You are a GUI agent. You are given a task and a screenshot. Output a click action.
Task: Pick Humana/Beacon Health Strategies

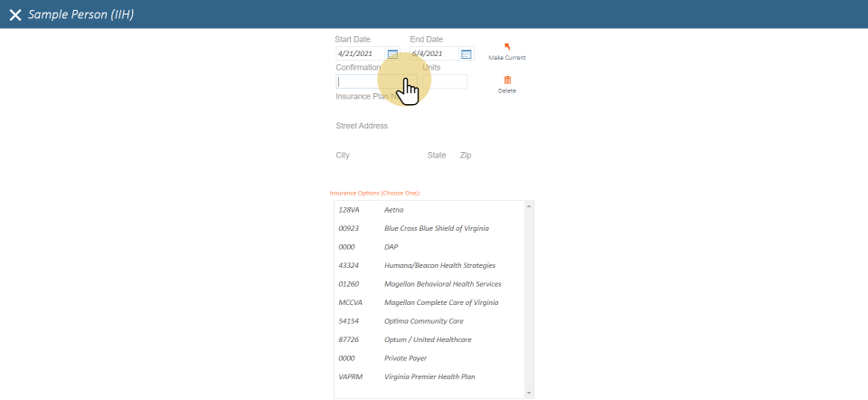439,265
